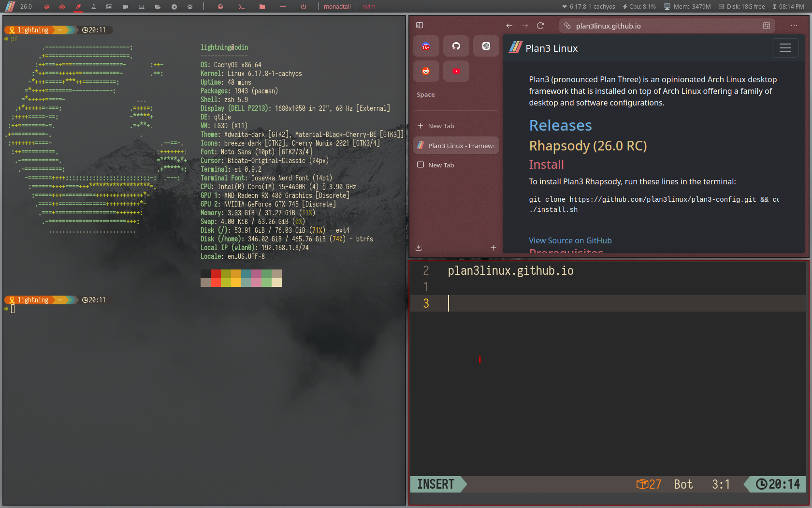Open the three-lines menu icon in top bar
The image size is (812, 508).
[x=283, y=7]
